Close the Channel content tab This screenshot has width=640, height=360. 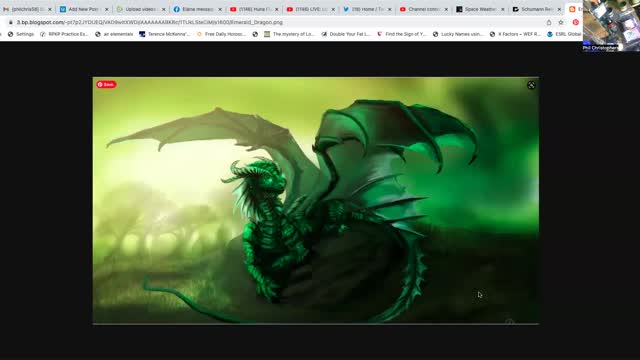point(446,9)
